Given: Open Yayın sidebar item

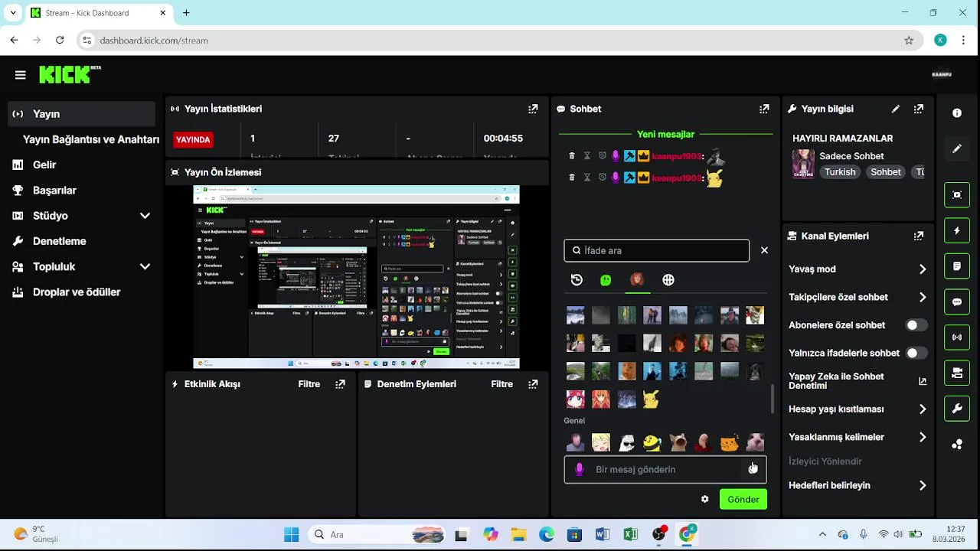Looking at the screenshot, I should [81, 114].
